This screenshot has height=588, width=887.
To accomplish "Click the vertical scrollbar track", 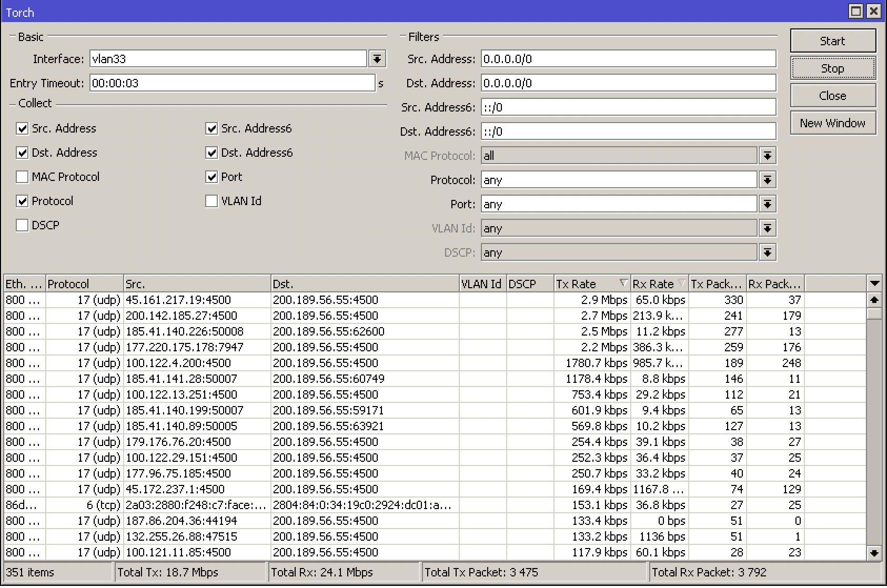I will click(x=874, y=431).
